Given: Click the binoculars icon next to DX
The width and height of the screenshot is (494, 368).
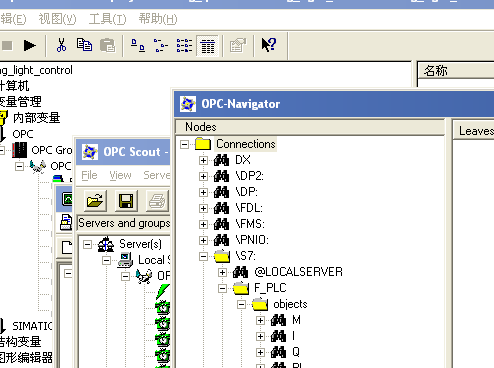Looking at the screenshot, I should point(221,160).
